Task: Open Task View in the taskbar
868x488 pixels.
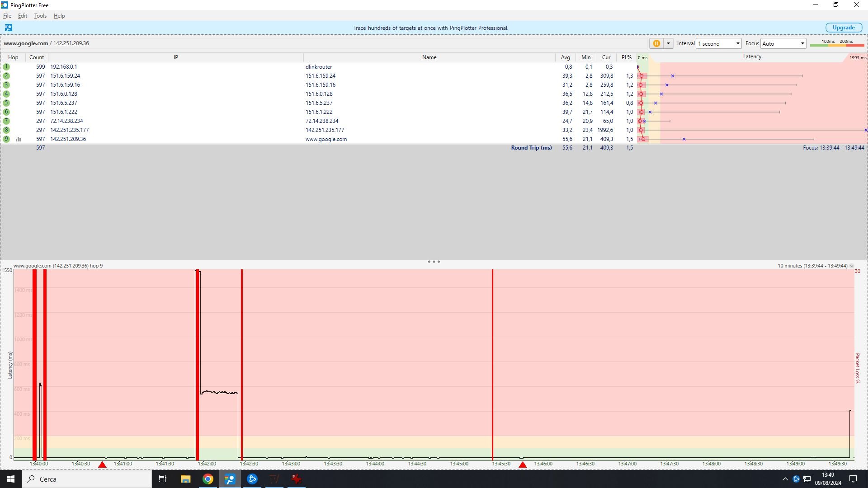Action: coord(163,479)
